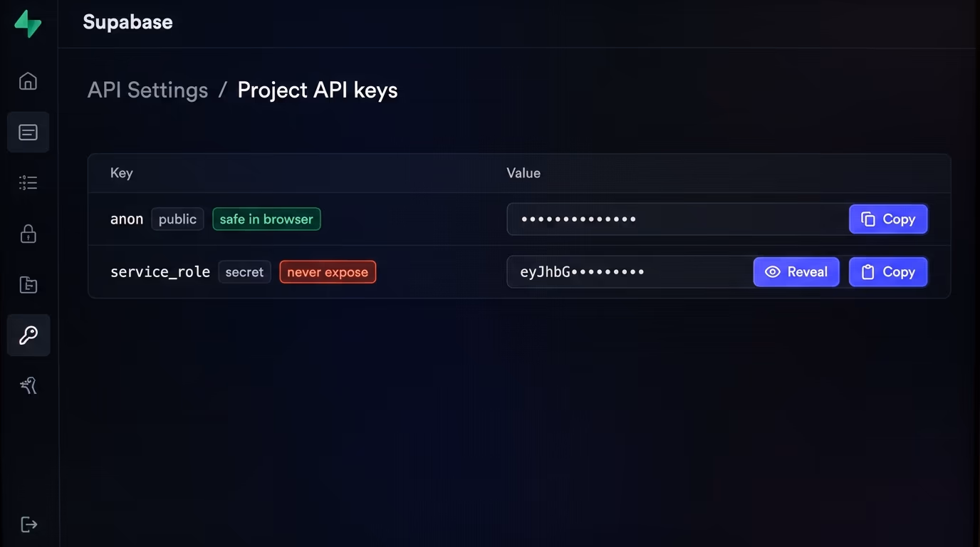Click the 'anon' key name
The height and width of the screenshot is (547, 980).
point(127,219)
